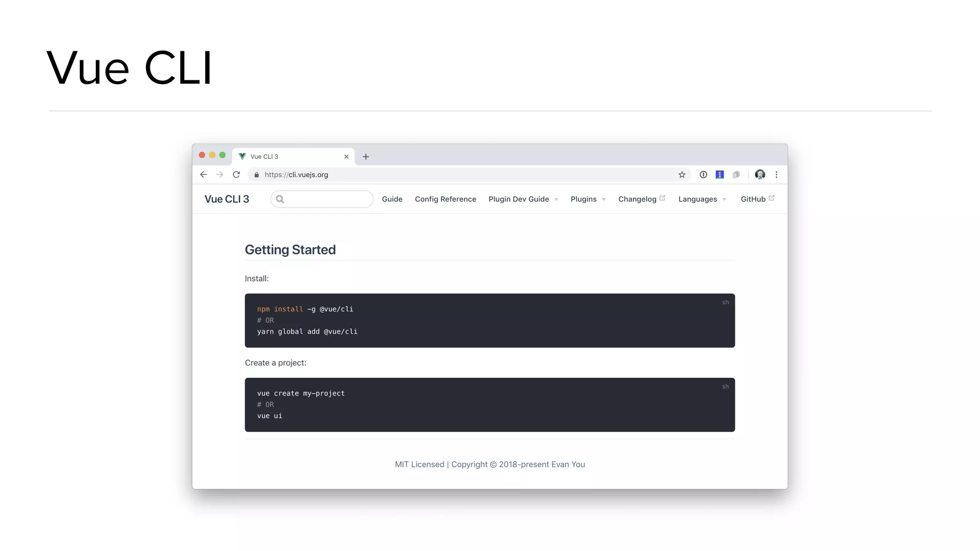Click the gray extension icon near avatar
The width and height of the screenshot is (980, 551).
pos(736,175)
